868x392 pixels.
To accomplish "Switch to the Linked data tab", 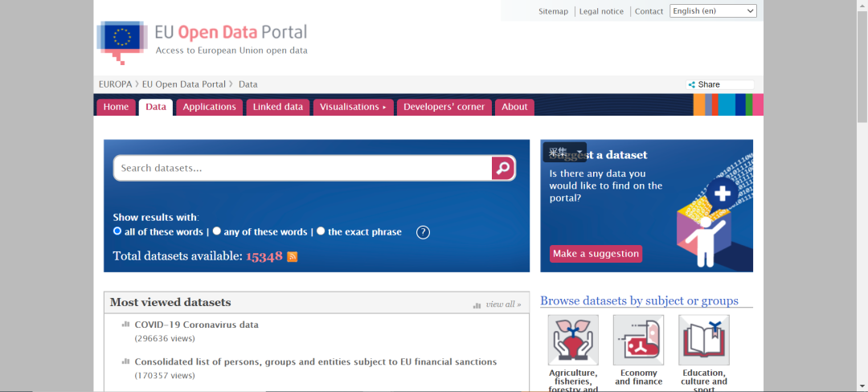I will click(278, 108).
